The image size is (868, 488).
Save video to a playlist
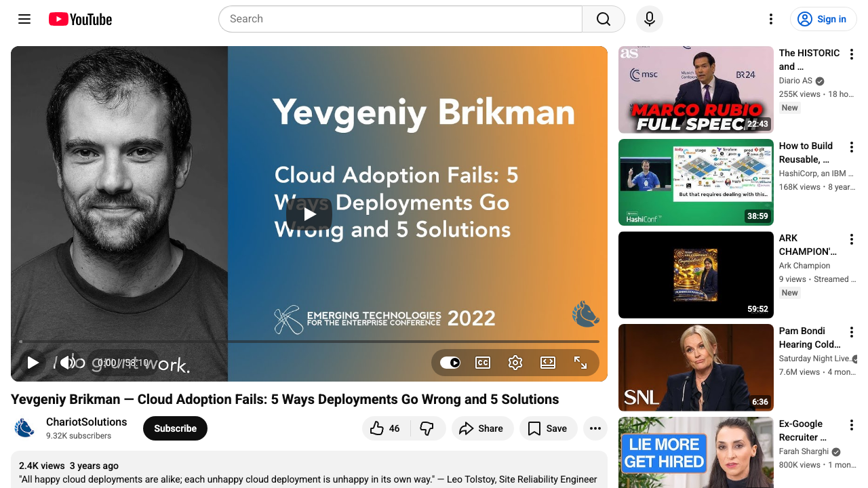pos(548,428)
